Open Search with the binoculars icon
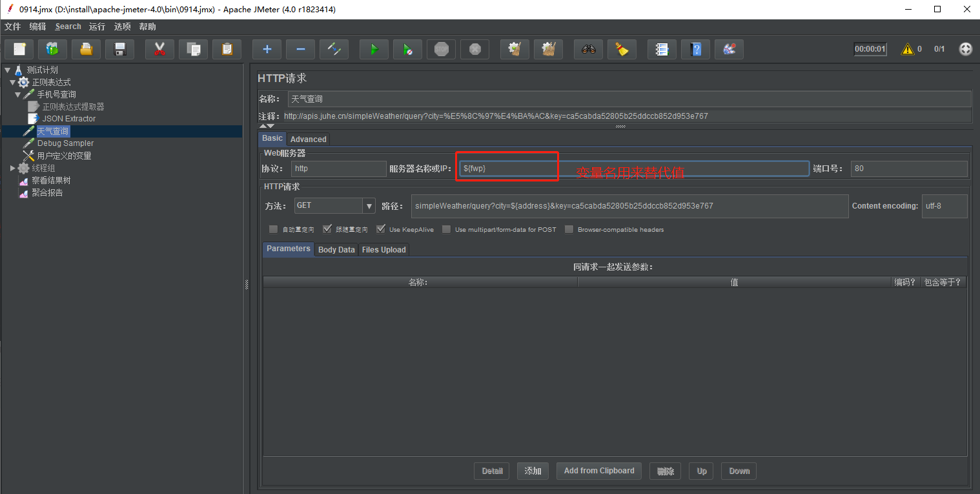 click(x=589, y=49)
